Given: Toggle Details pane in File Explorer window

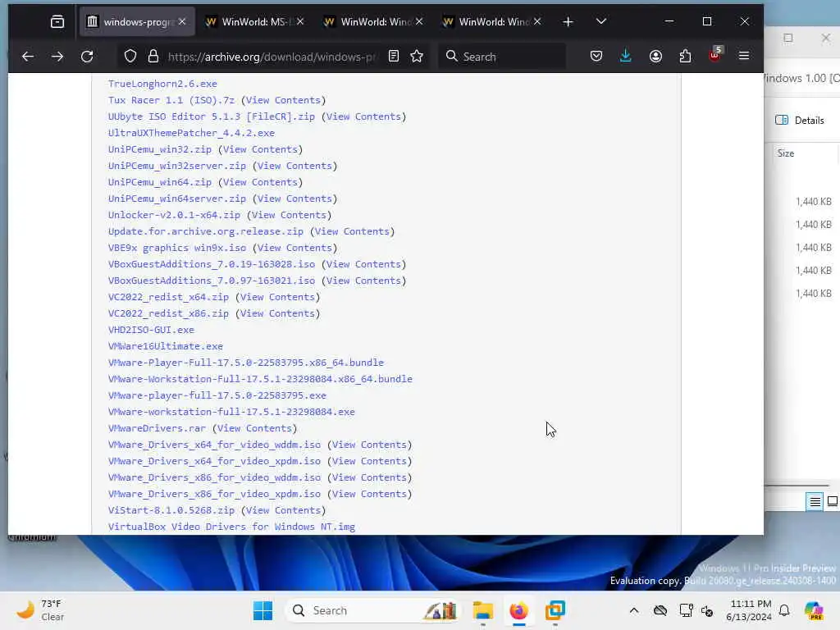Looking at the screenshot, I should (x=800, y=120).
